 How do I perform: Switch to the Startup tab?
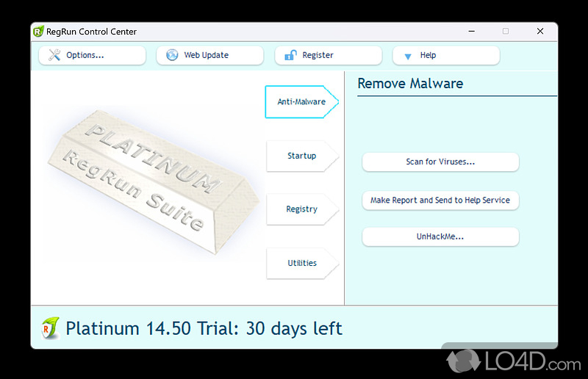(x=301, y=156)
